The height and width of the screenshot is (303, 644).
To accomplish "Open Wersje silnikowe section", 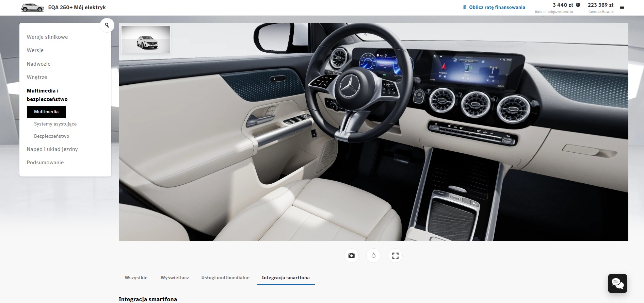I will 47,37.
